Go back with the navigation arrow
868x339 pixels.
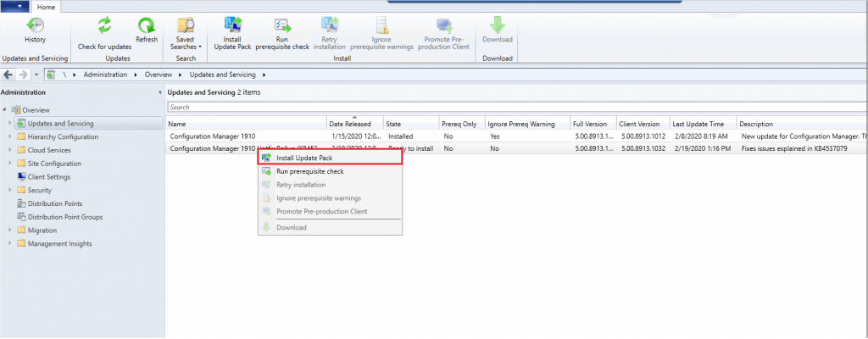[x=8, y=75]
